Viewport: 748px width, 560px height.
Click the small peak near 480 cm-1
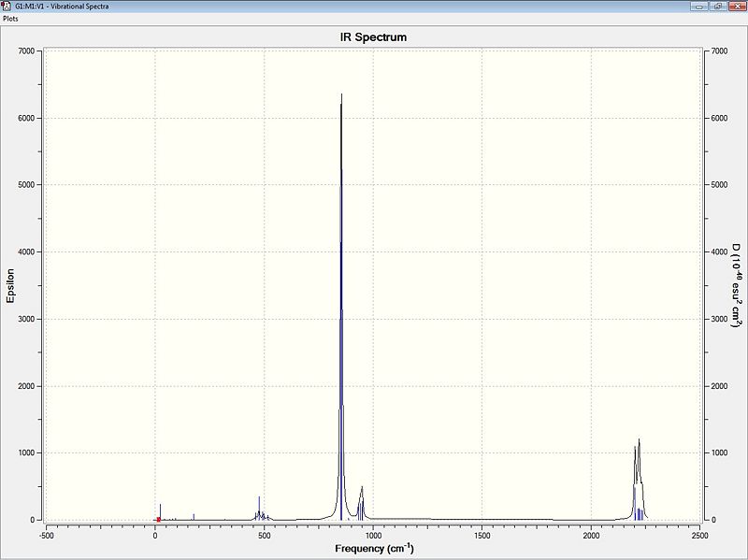coord(259,509)
